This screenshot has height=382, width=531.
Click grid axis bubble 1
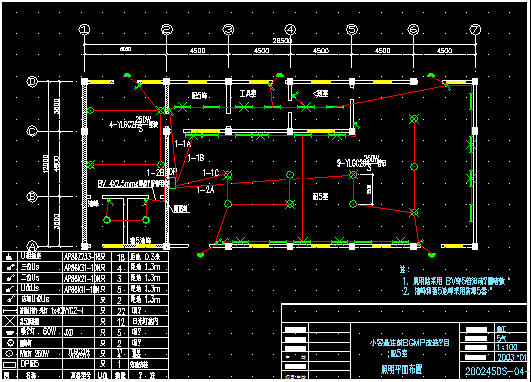point(84,29)
